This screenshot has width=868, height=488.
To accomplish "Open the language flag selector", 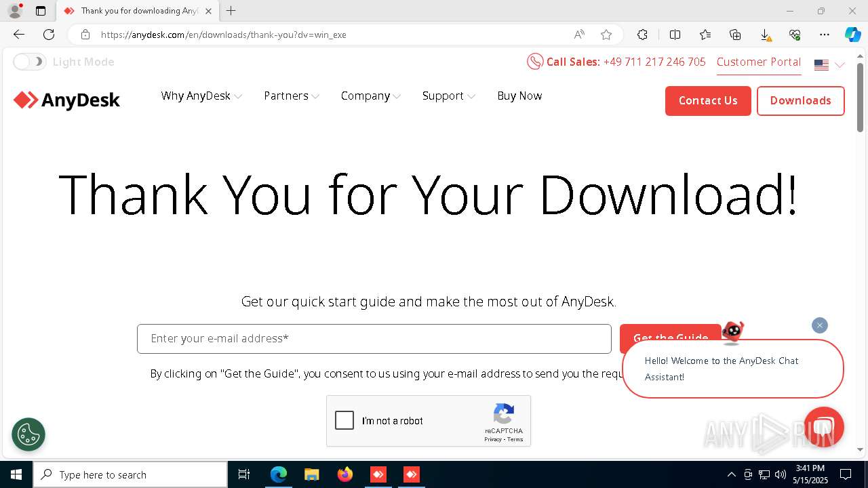I will click(829, 65).
